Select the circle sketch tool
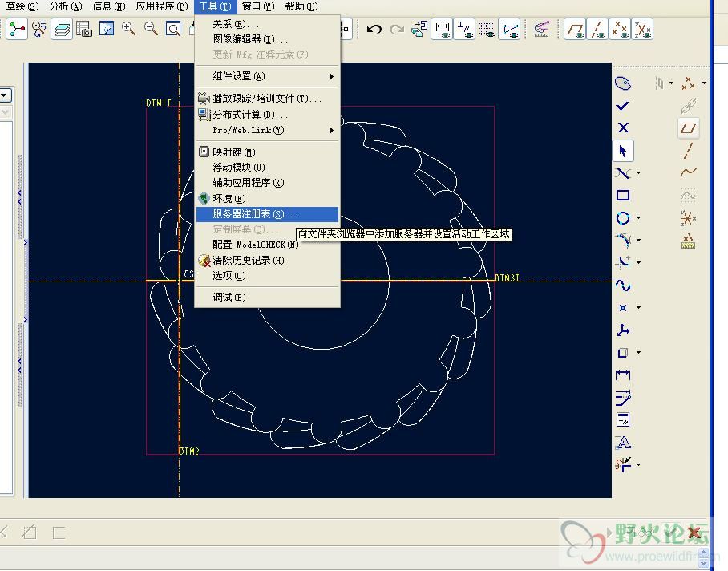Viewport: 728px width, 571px height. coord(623,217)
